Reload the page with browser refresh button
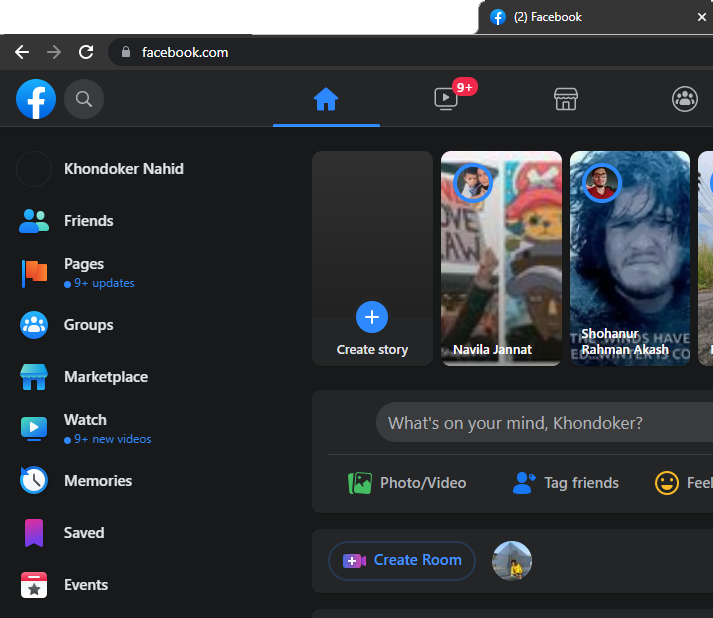The image size is (713, 618). tap(86, 52)
